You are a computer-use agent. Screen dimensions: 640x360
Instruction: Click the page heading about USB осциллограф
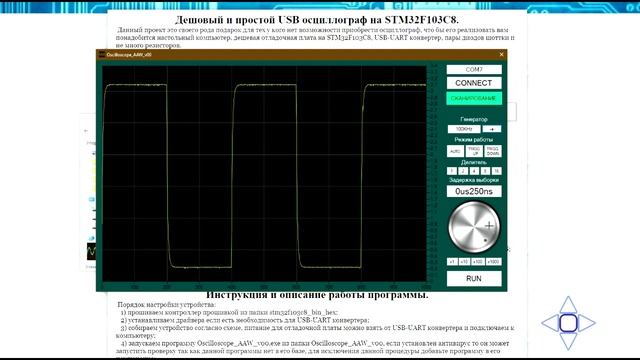click(x=317, y=20)
